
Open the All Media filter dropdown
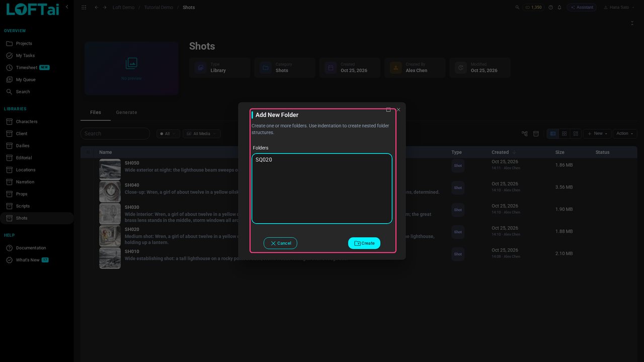click(201, 134)
